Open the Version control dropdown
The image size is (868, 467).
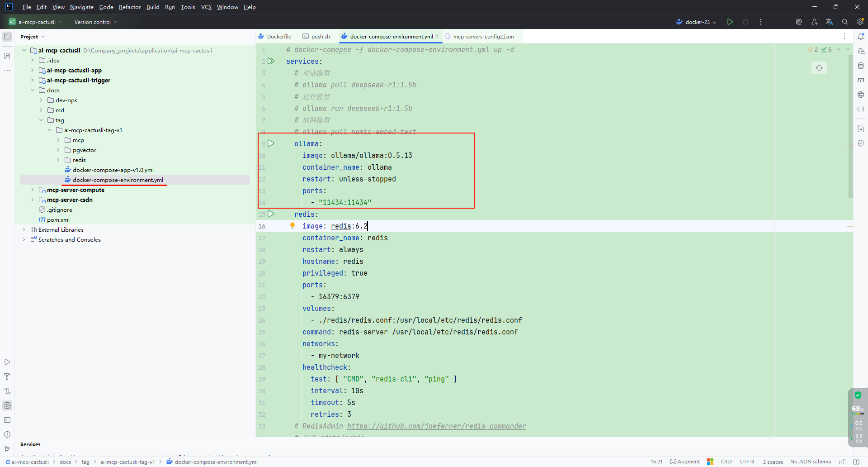(x=95, y=22)
